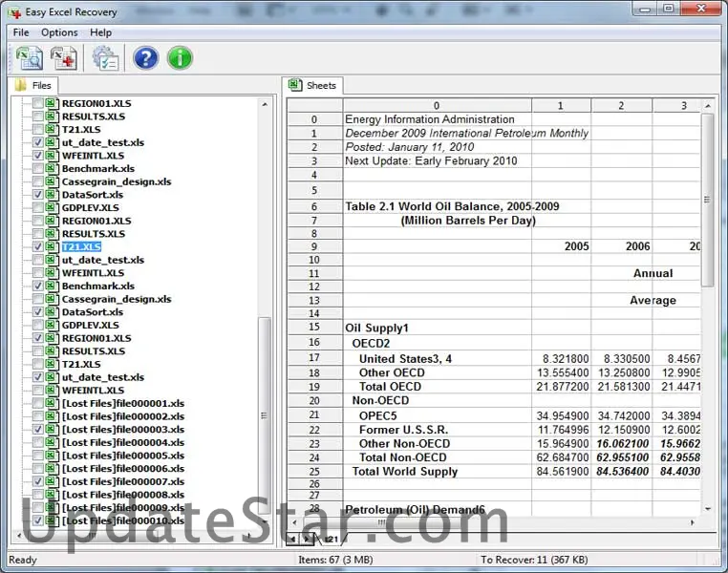The height and width of the screenshot is (573, 728).
Task: Click value cell '84.561900'
Action: pos(563,472)
